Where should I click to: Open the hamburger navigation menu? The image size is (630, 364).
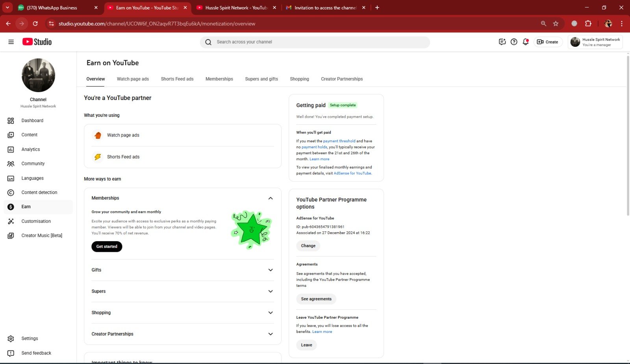click(x=11, y=42)
